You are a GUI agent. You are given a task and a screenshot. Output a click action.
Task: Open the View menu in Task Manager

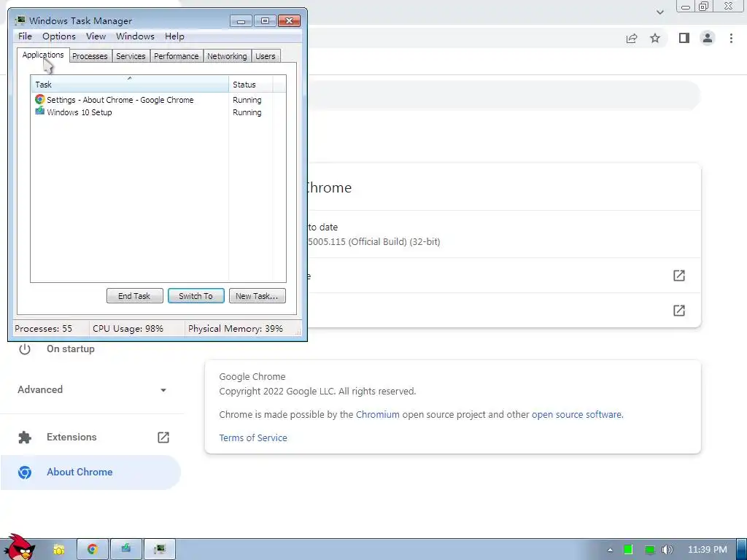click(x=96, y=36)
